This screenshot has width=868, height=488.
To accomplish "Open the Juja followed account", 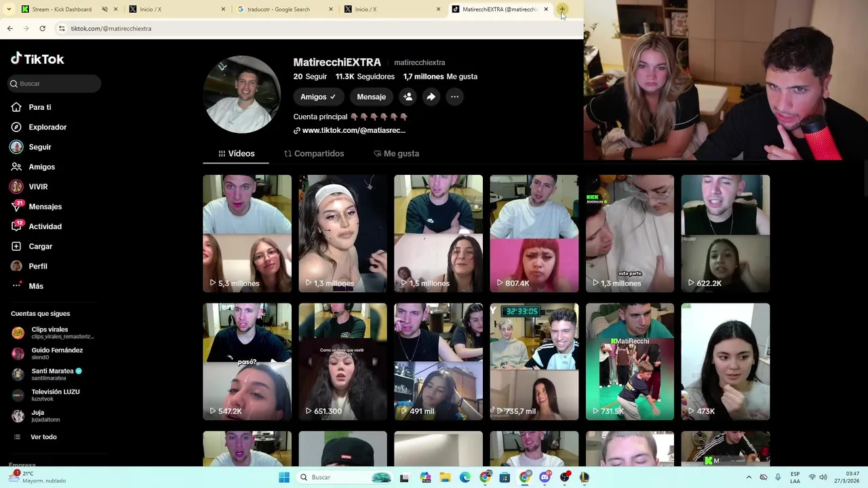I will 35,415.
